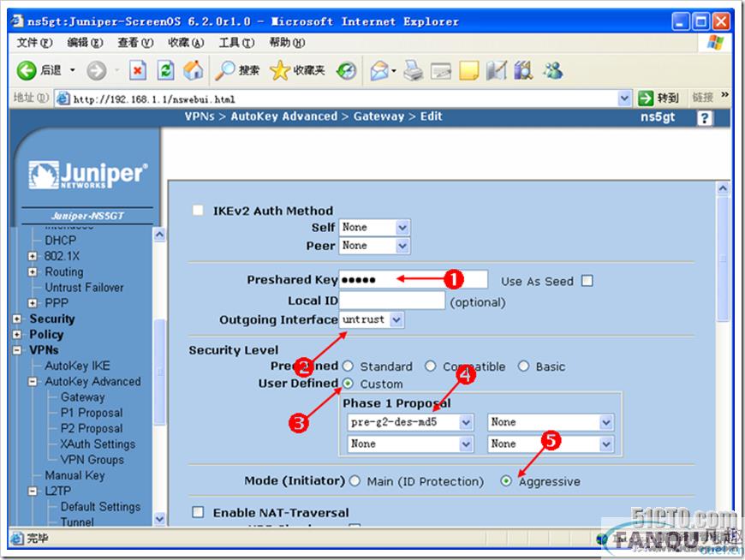Click the Local ID input field

pos(391,301)
